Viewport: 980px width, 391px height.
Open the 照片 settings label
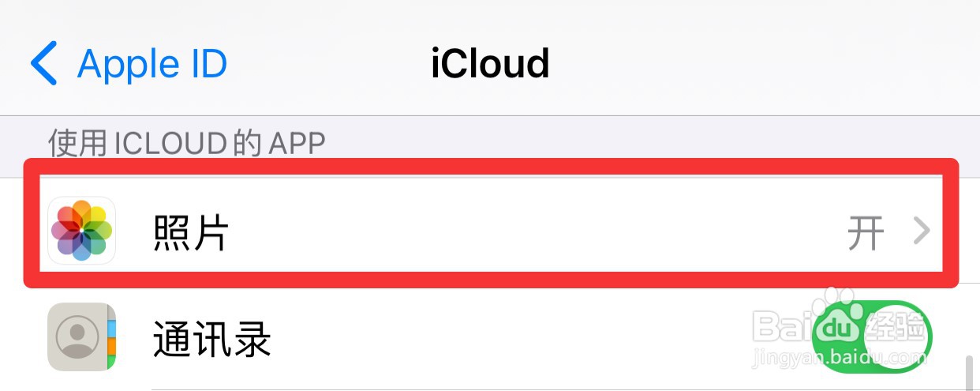pos(191,232)
